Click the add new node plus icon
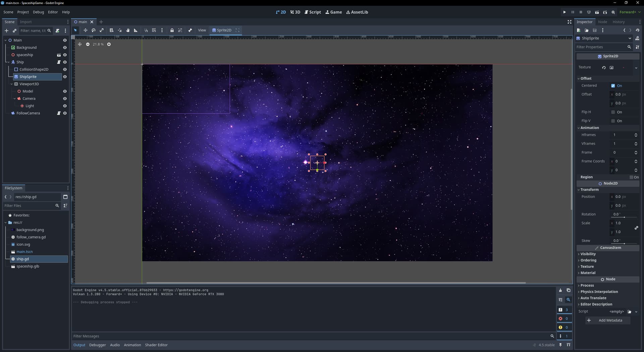This screenshot has height=352, width=644. [x=6, y=31]
